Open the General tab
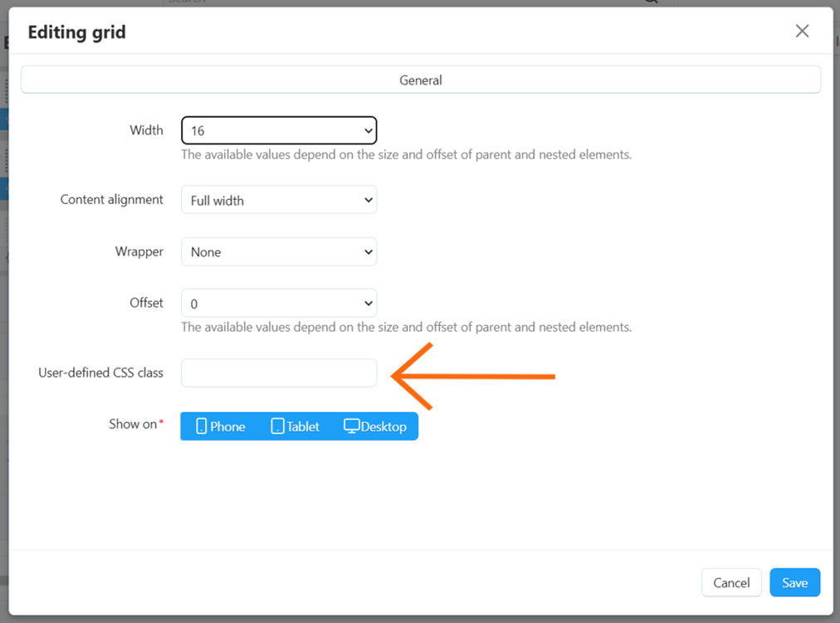Image resolution: width=840 pixels, height=623 pixels. pyautogui.click(x=421, y=80)
